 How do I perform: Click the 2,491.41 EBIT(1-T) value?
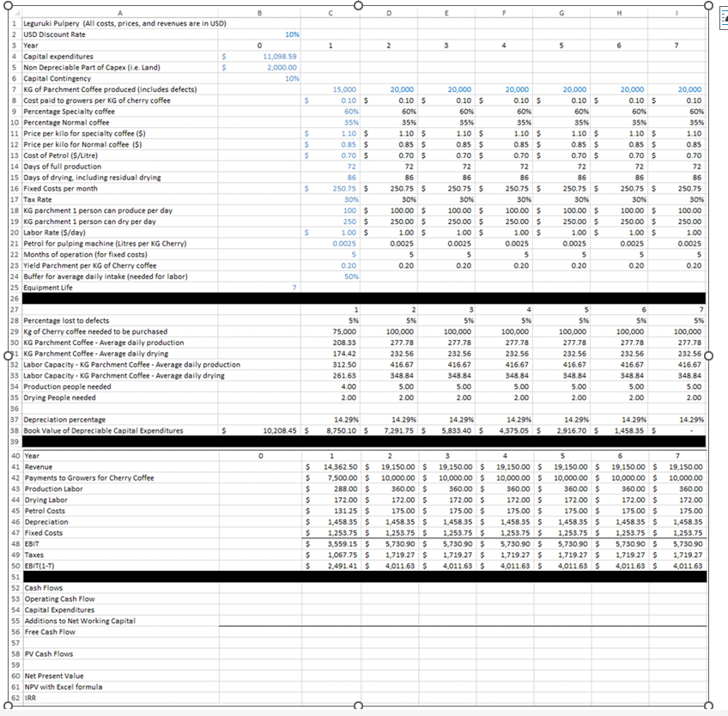click(x=343, y=566)
